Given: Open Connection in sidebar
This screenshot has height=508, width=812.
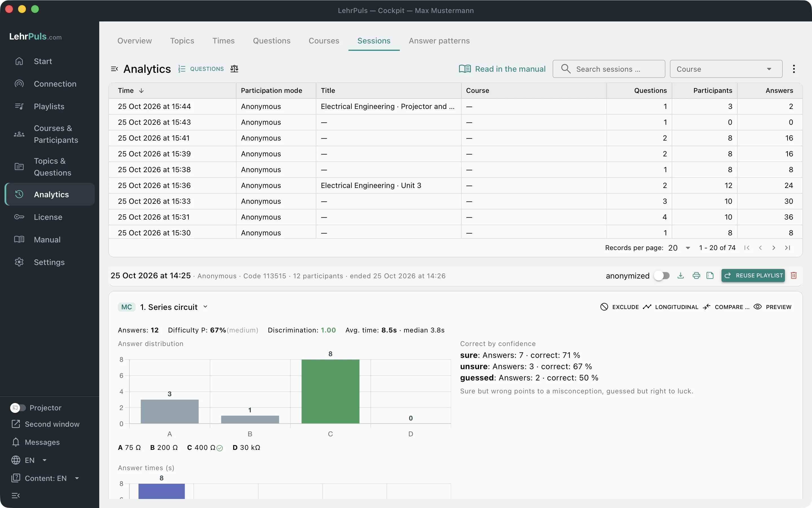Looking at the screenshot, I should pos(50,84).
